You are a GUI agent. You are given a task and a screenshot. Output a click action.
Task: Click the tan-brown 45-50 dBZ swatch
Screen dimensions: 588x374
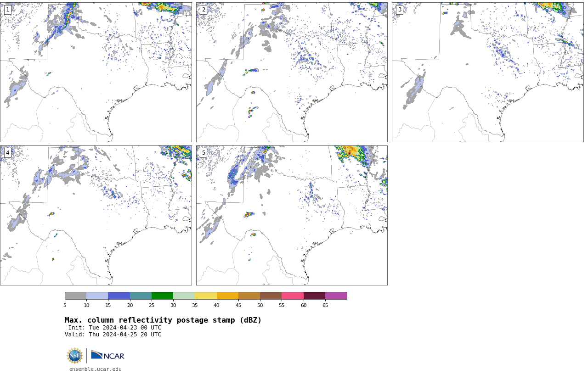click(x=249, y=296)
